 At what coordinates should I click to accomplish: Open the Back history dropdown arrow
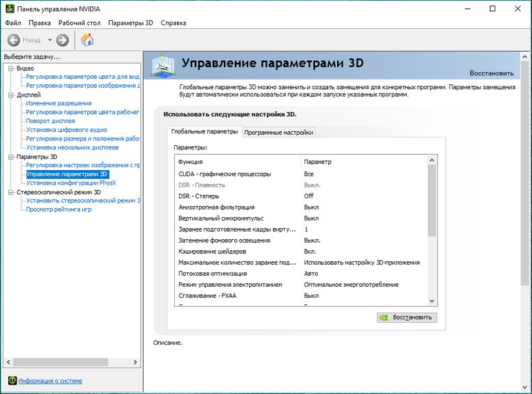50,40
